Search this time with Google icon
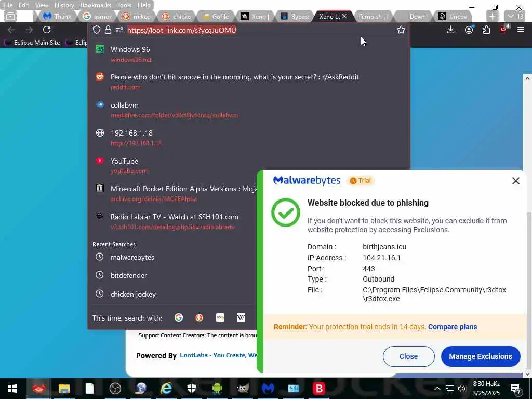 pos(179,317)
